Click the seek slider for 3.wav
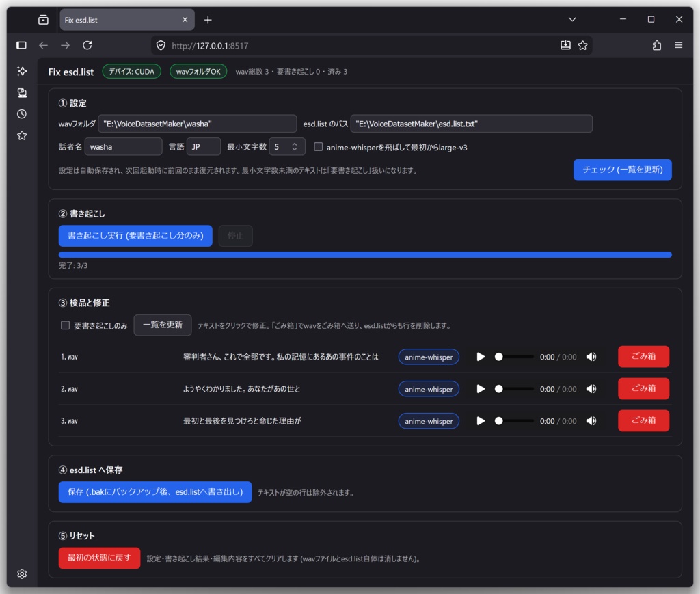 click(514, 421)
